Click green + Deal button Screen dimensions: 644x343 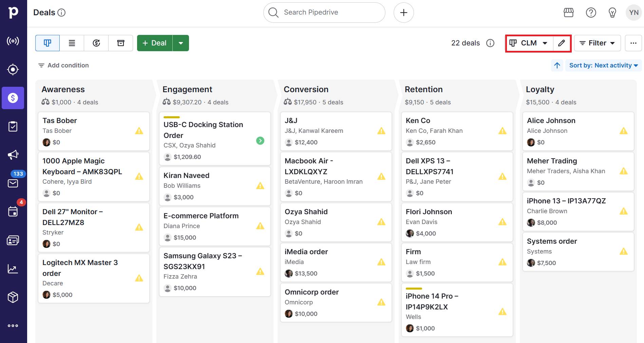155,43
